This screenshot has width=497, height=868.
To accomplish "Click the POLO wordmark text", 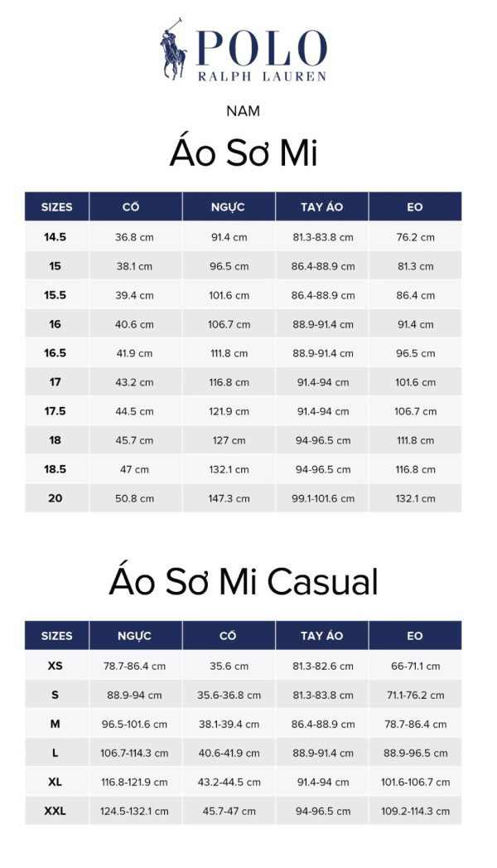I will [x=262, y=49].
